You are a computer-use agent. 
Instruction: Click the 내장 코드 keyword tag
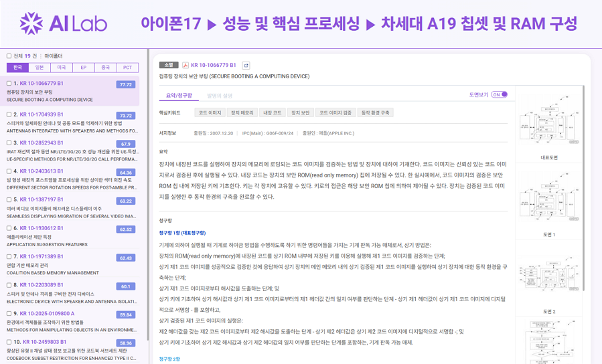tap(272, 113)
